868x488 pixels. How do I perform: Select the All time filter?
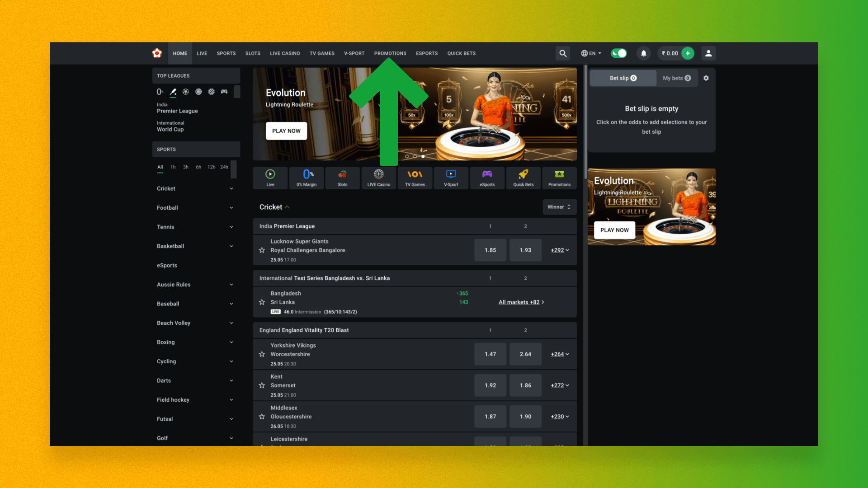tap(160, 167)
